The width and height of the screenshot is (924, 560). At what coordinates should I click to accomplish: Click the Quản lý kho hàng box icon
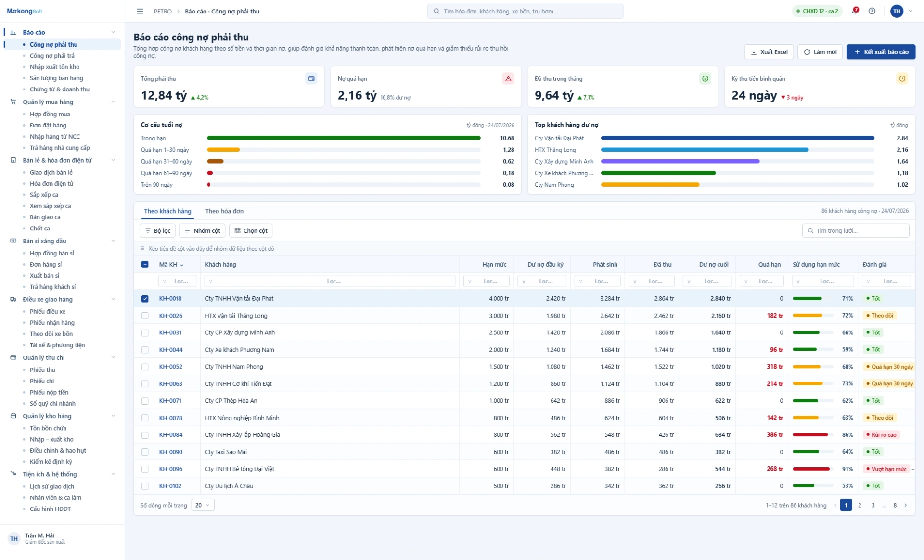[x=13, y=416]
